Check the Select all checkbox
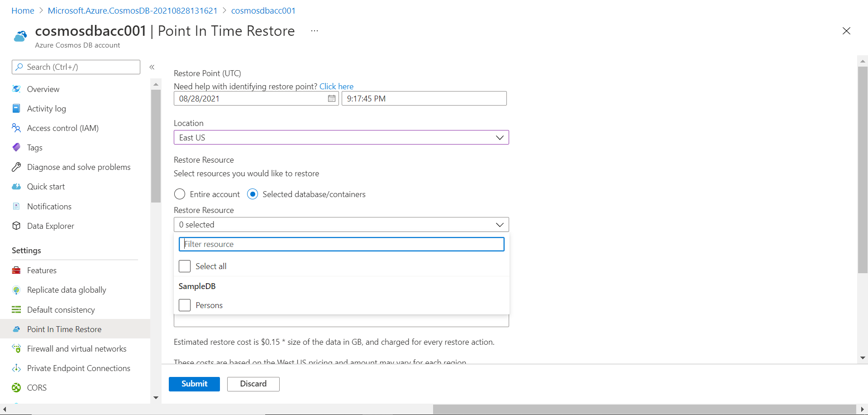 [x=185, y=266]
